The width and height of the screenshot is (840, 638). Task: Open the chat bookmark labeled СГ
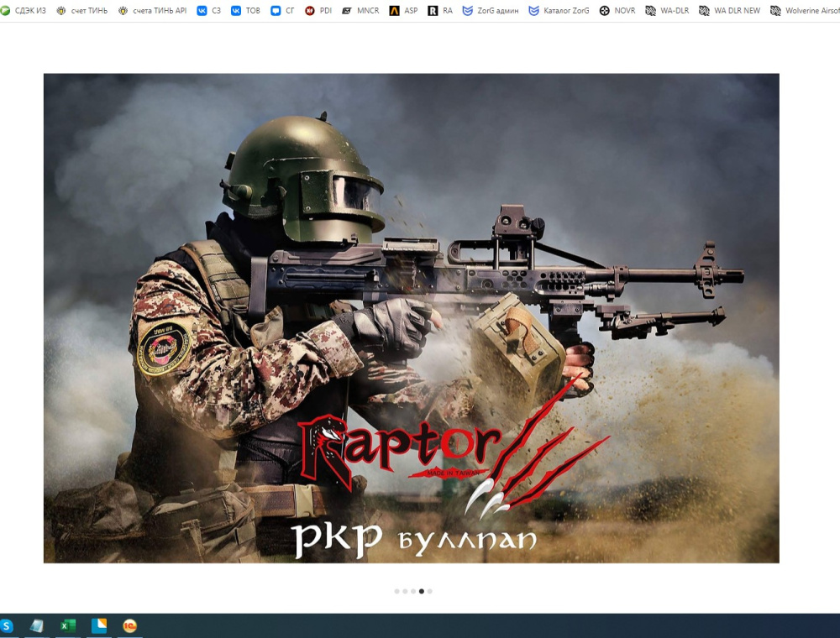pos(282,11)
